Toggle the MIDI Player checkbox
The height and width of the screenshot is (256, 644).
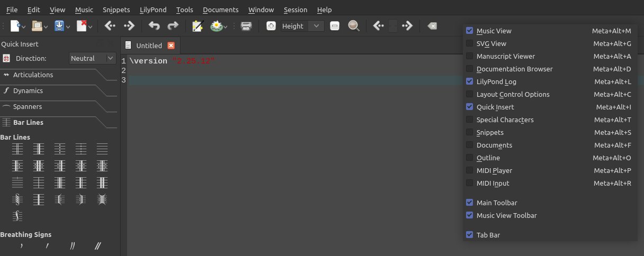[x=469, y=171]
